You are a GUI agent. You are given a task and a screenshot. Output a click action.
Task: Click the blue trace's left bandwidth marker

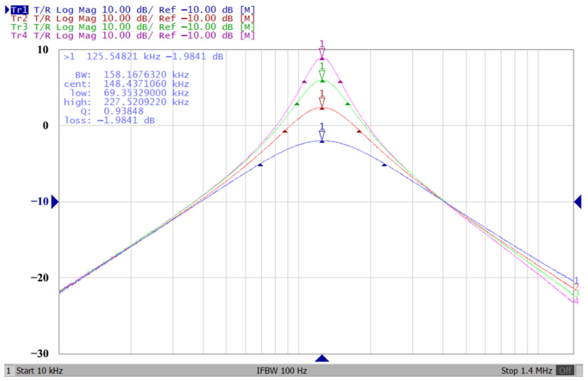[260, 164]
